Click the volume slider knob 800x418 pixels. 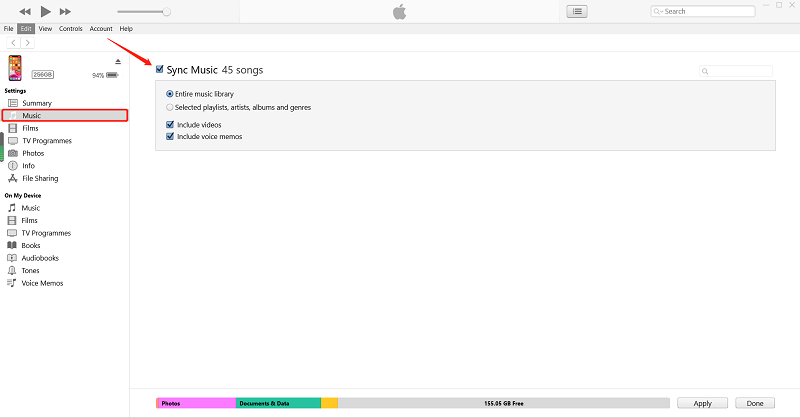pyautogui.click(x=166, y=12)
